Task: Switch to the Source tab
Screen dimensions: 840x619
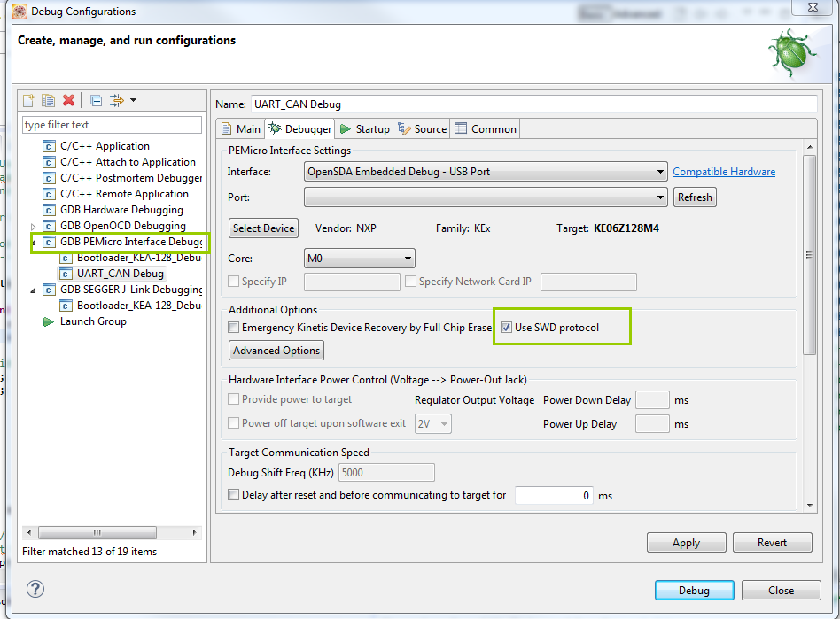Action: click(x=422, y=129)
